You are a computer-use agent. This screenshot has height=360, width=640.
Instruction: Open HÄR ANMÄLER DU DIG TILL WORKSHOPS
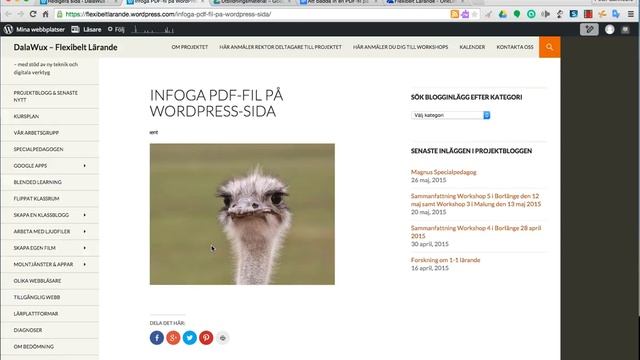[x=400, y=47]
